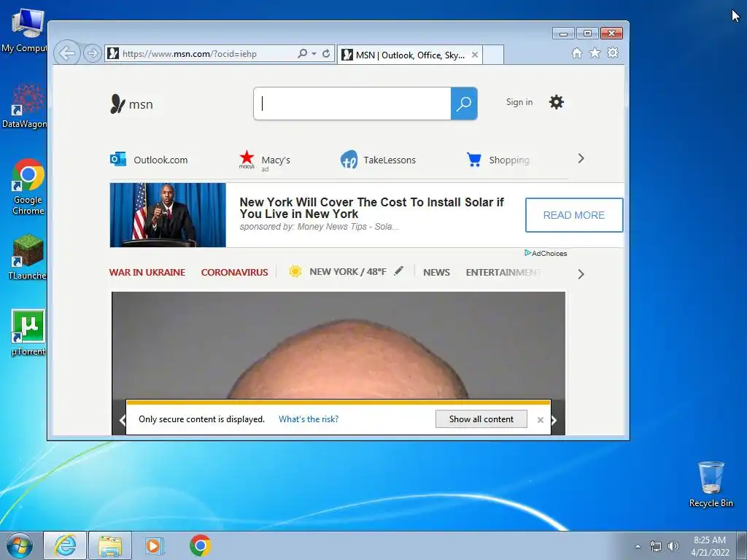747x560 pixels.
Task: Expand more shortcuts with right chevron
Action: click(x=581, y=158)
